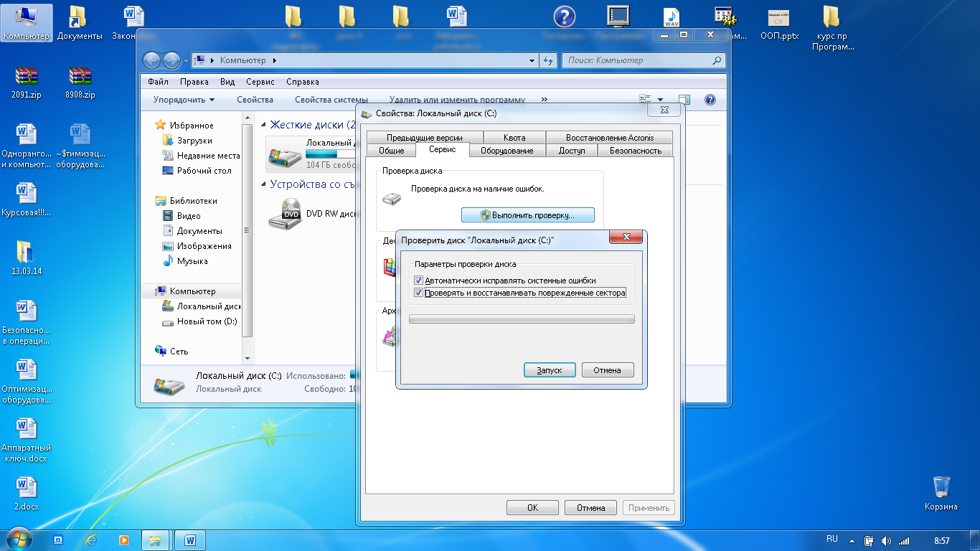Open the 'Сервис' menu in the menu bar
This screenshot has height=551, width=980.
[260, 82]
